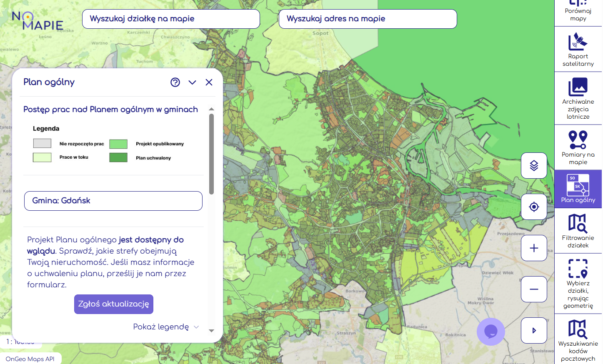Select Wybierz działki rysując geometrię tool
Image resolution: width=603 pixels, height=364 pixels.
pyautogui.click(x=578, y=284)
